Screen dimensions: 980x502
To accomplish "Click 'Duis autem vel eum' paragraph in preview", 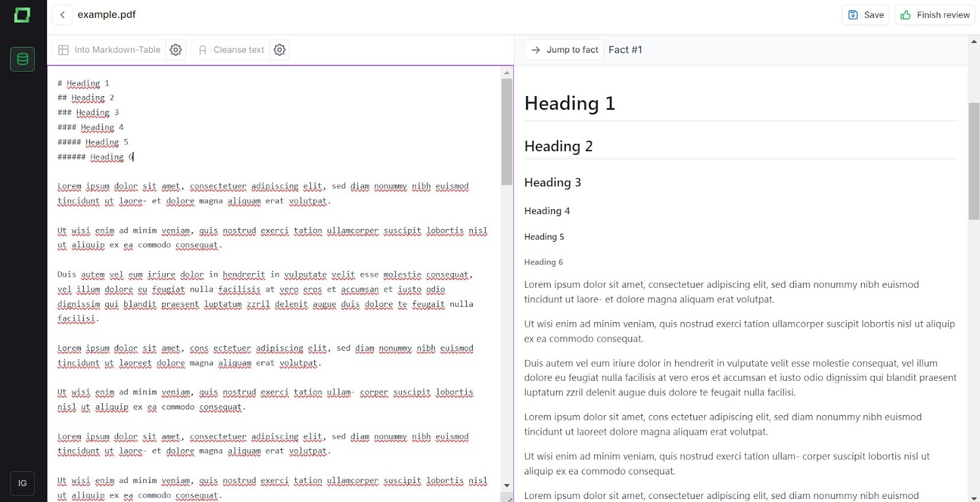I will pos(740,378).
